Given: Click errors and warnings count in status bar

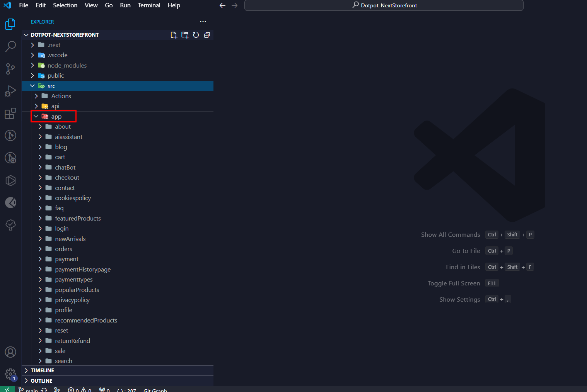Looking at the screenshot, I should (80, 390).
